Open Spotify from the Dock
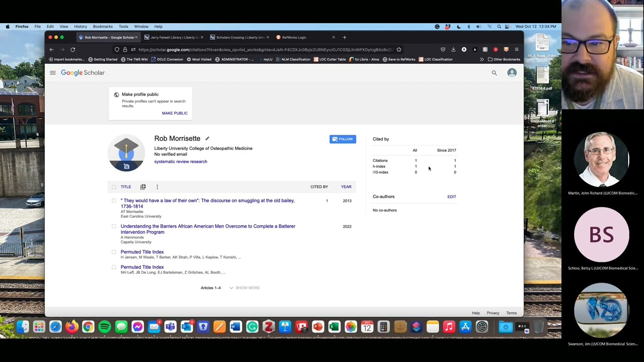The height and width of the screenshot is (362, 644). (105, 327)
